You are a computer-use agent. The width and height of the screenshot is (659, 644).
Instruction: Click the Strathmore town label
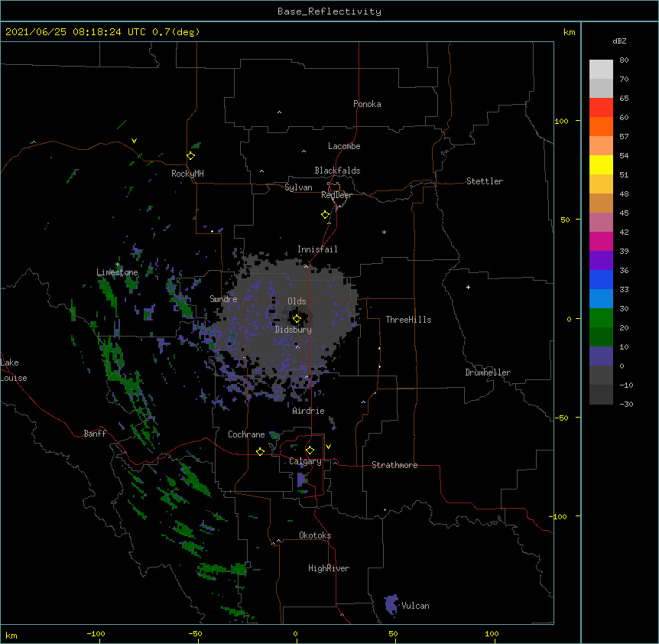click(394, 465)
